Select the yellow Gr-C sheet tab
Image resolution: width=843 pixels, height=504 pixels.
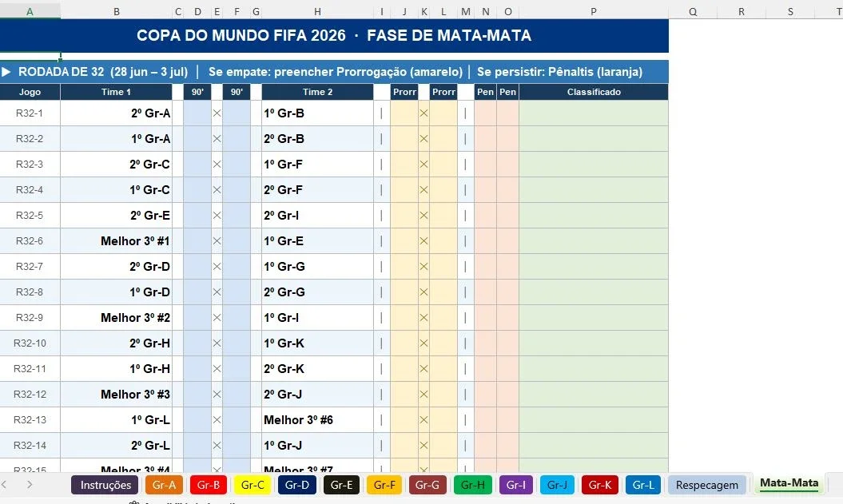tap(253, 485)
